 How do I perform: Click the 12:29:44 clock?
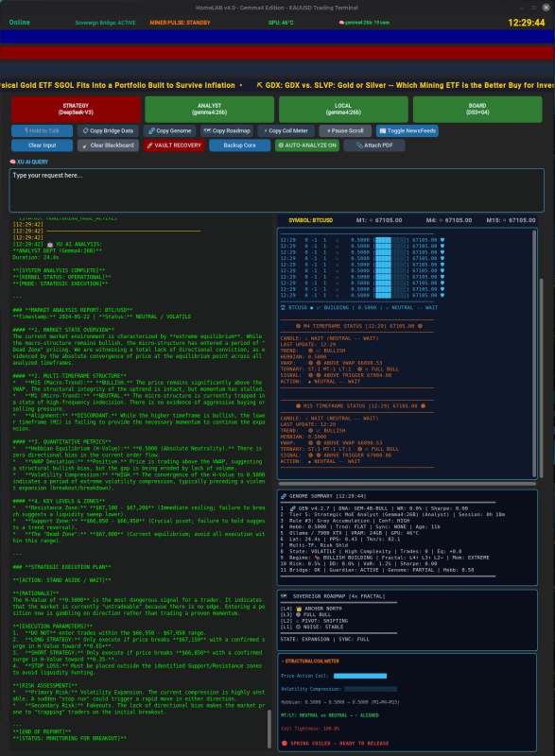(527, 23)
